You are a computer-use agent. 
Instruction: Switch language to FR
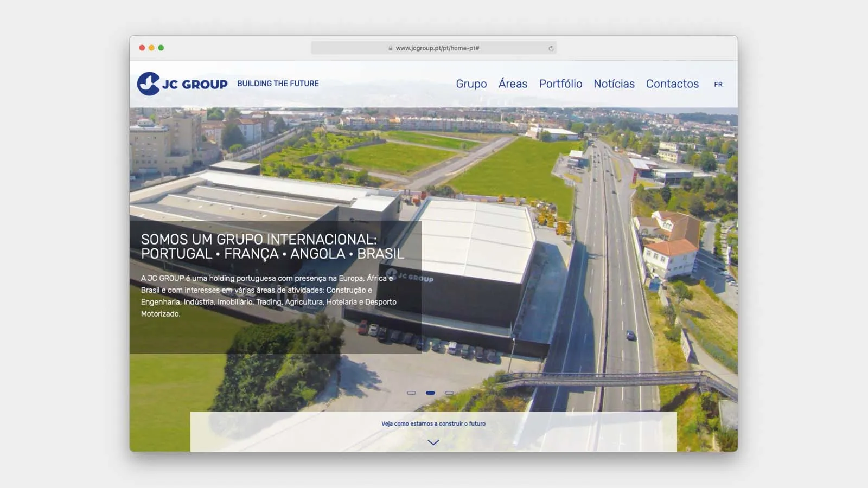click(x=718, y=84)
